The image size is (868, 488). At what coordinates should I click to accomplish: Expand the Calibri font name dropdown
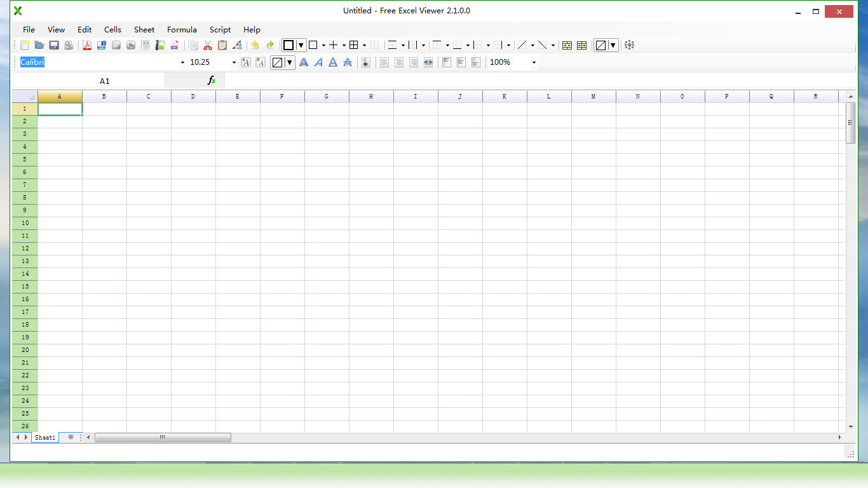(x=182, y=62)
